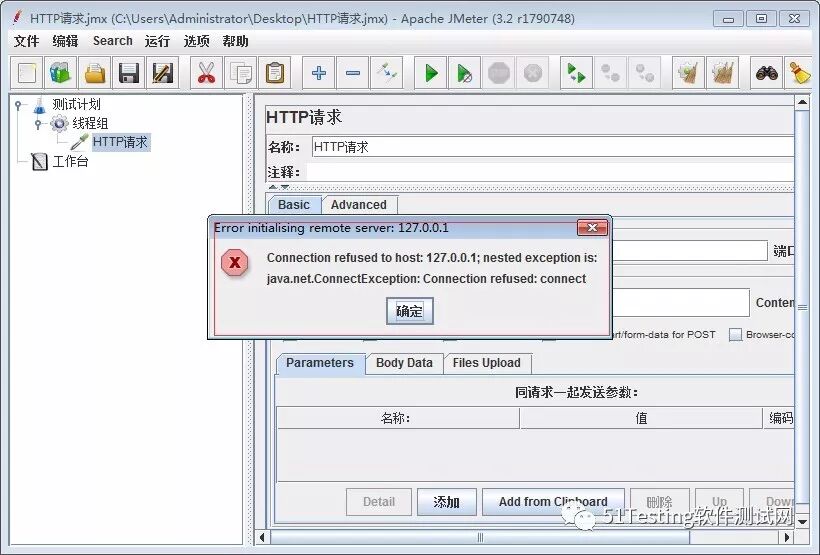Screen dimensions: 820x555
Task: Click the Clear All results icon
Action: point(722,73)
